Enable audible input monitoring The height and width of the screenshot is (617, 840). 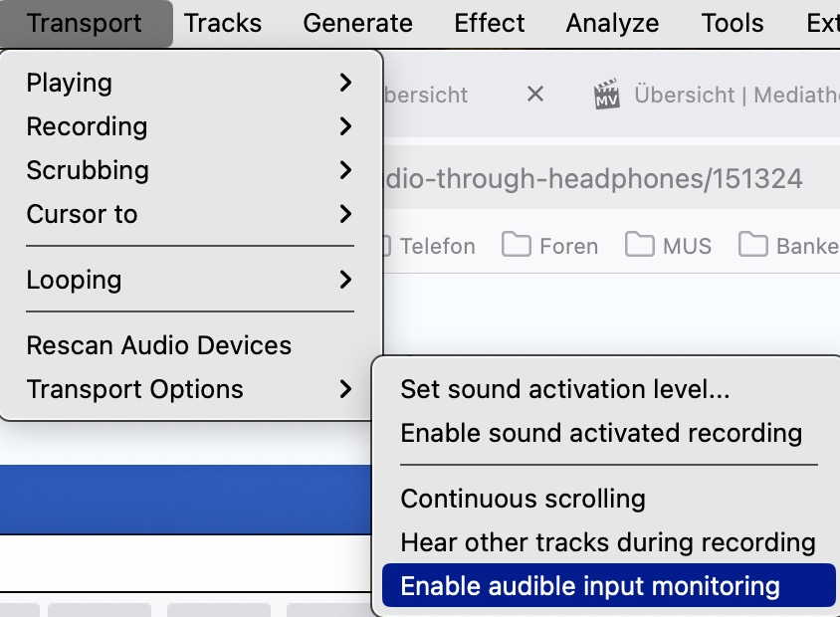589,586
